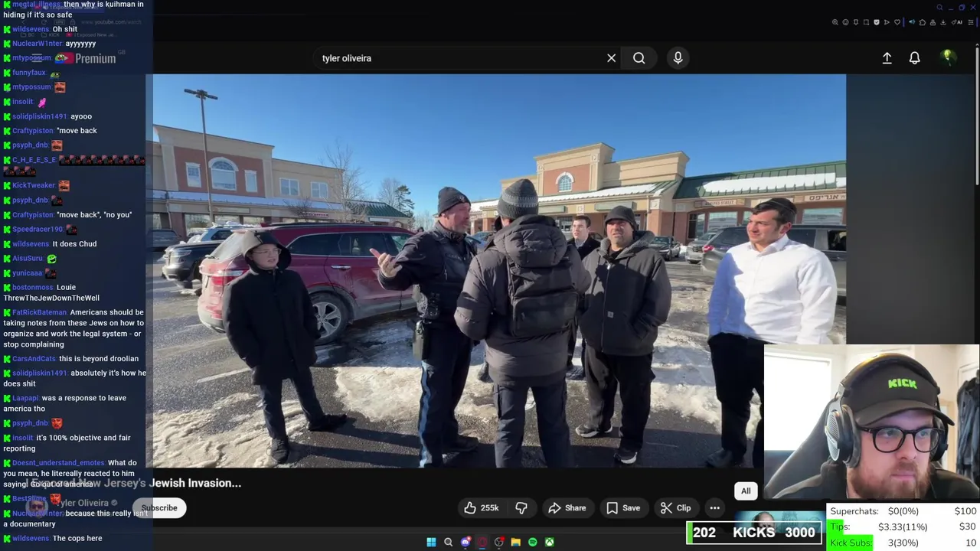Click the Kick Subs goal progress bar

[903, 543]
